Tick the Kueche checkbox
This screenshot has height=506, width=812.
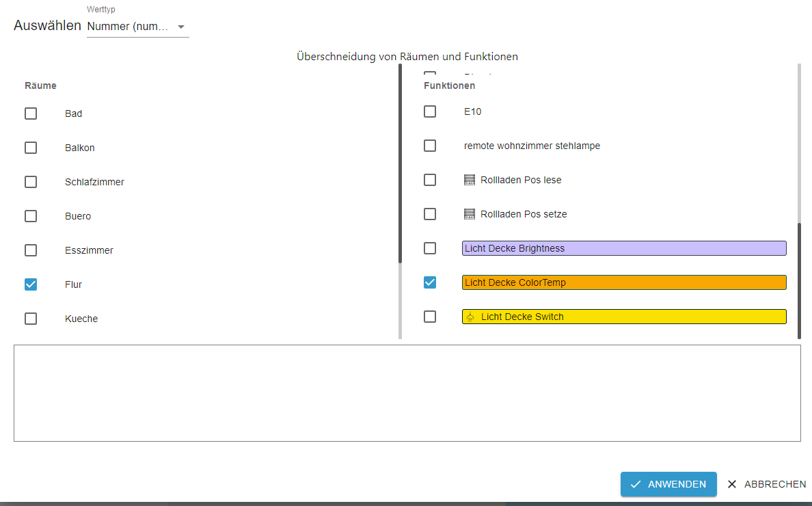pyautogui.click(x=31, y=319)
